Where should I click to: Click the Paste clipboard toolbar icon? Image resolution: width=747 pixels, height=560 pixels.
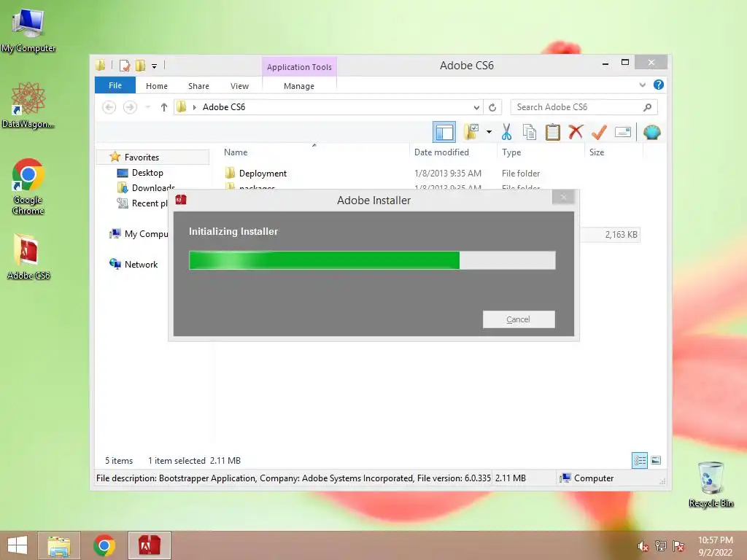[x=553, y=132]
